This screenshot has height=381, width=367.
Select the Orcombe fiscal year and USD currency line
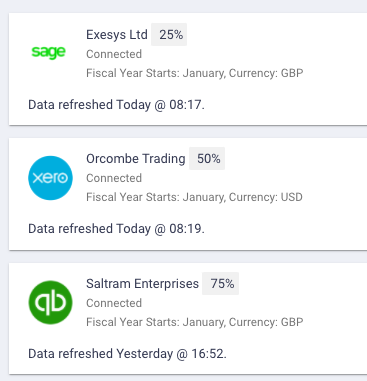coord(194,197)
